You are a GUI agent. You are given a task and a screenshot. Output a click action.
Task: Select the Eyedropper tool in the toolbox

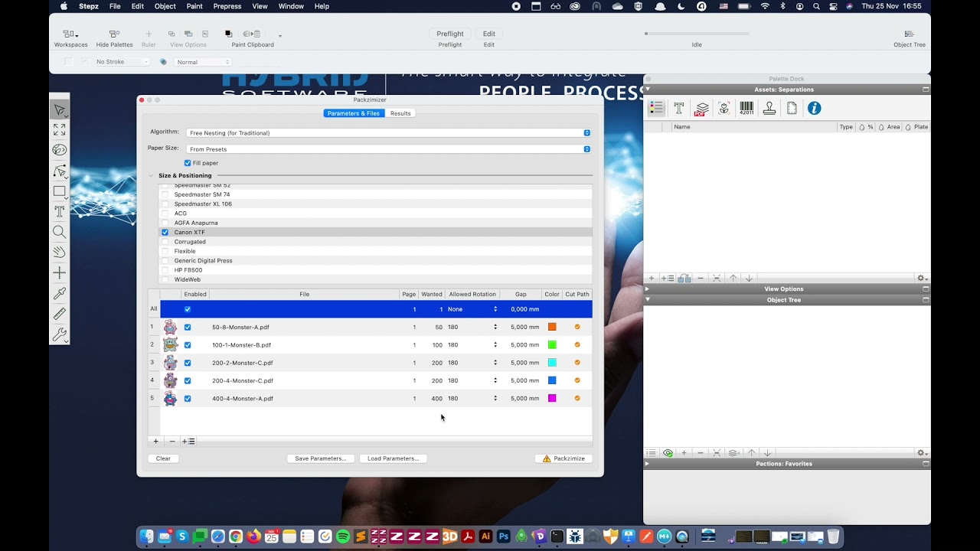60,293
